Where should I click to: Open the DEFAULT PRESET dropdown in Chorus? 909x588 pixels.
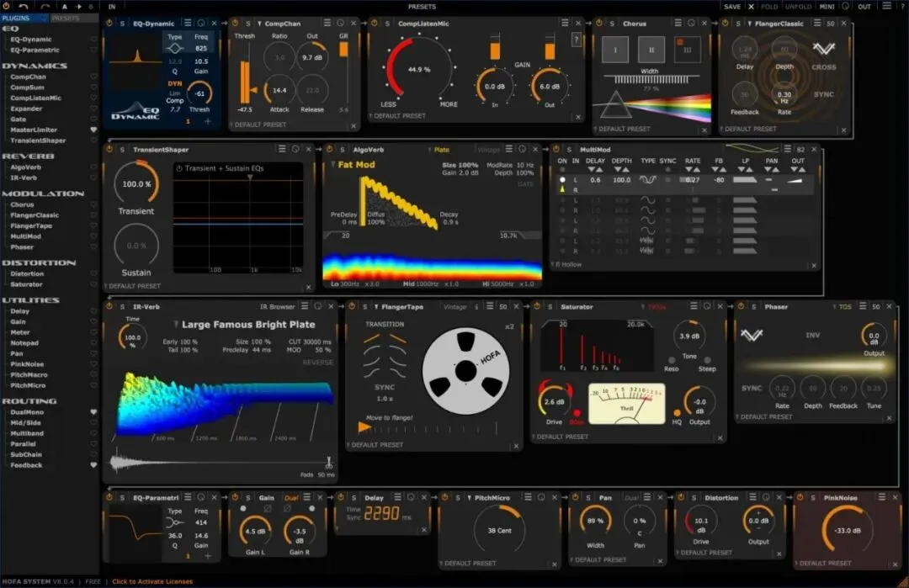621,129
